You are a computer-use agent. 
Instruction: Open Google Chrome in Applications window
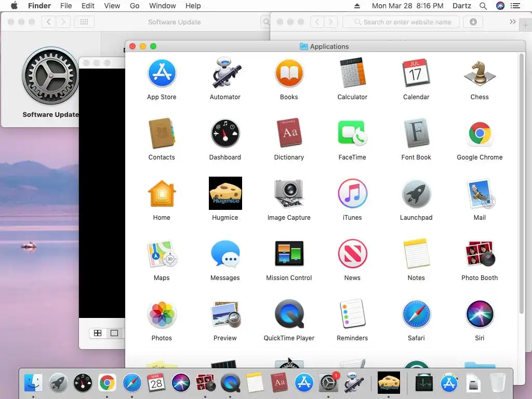point(480,134)
